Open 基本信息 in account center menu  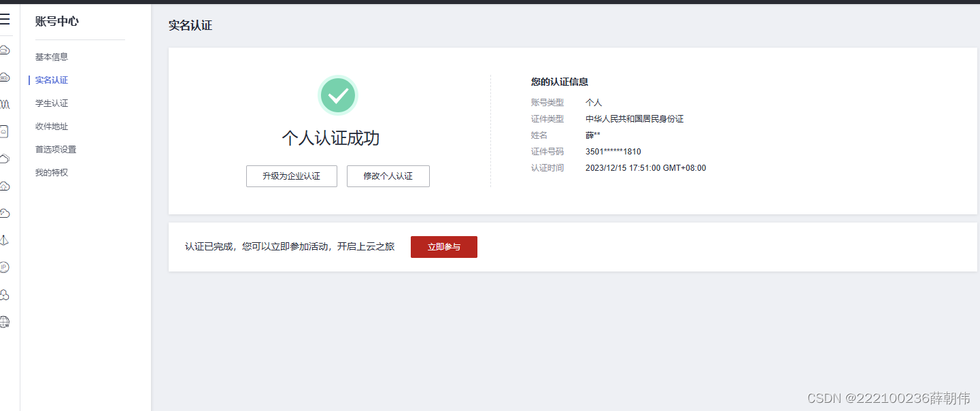point(52,57)
